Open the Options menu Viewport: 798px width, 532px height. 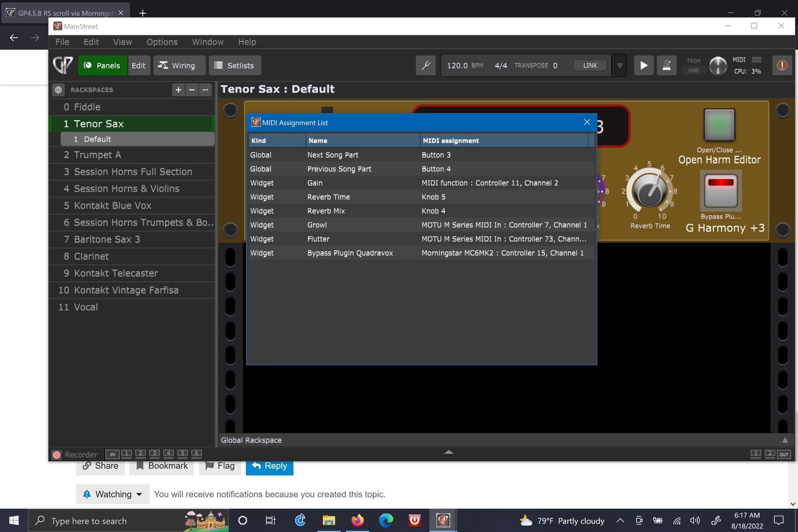pyautogui.click(x=162, y=42)
